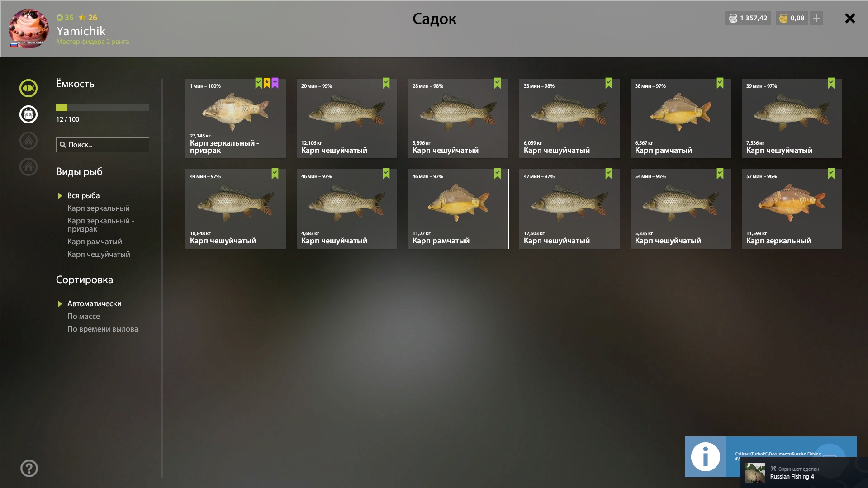Image resolution: width=868 pixels, height=488 pixels.
Task: Toggle green bookmark on 12,106 kg carp
Action: pos(386,83)
